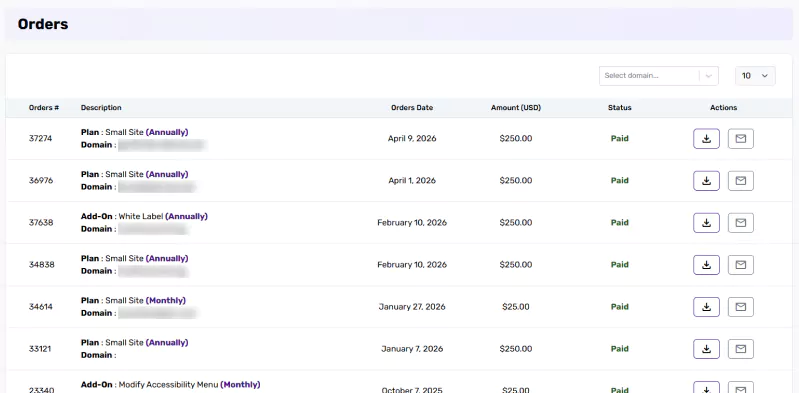
Task: Download invoice for order 36976
Action: pyautogui.click(x=706, y=181)
